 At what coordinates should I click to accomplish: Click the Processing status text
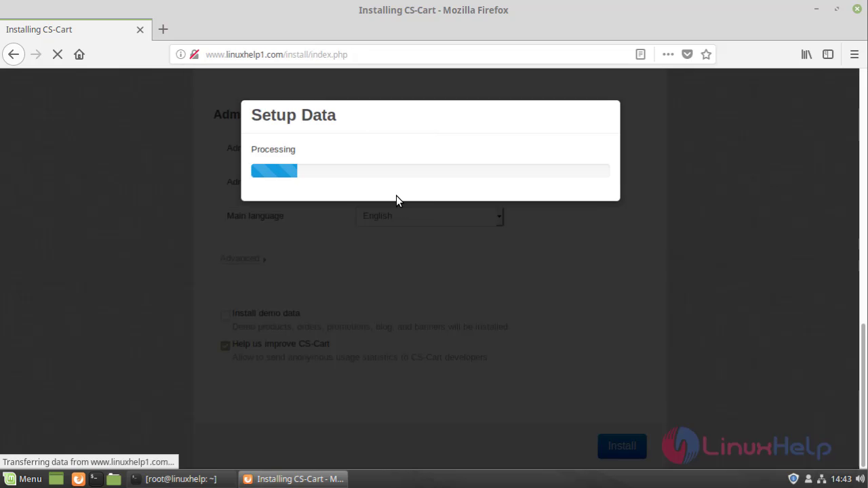[x=273, y=149]
